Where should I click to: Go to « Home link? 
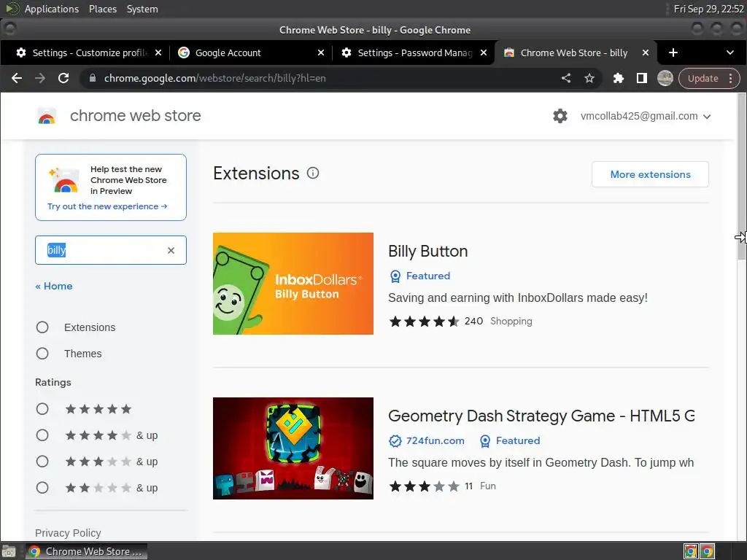[x=54, y=286]
